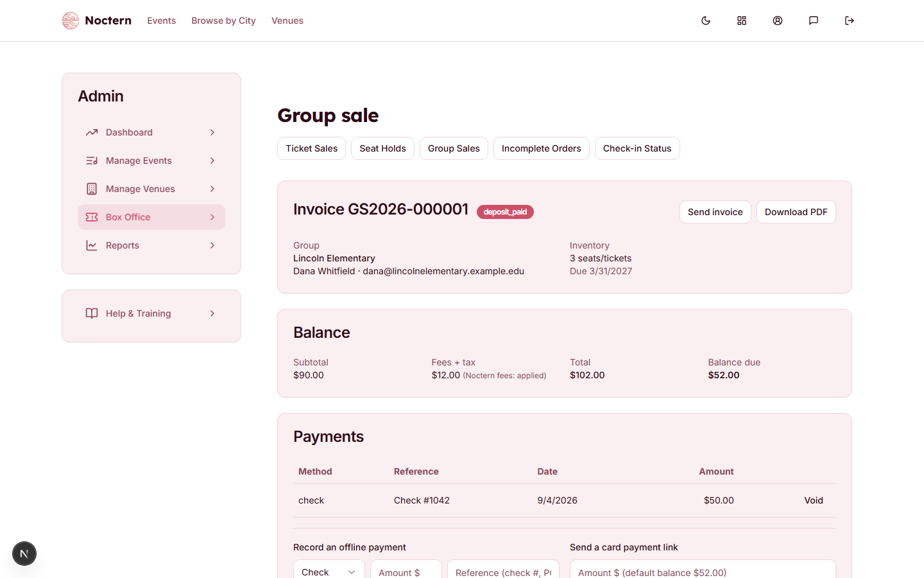Expand the Box Office chevron
This screenshot has height=578, width=924.
click(212, 217)
